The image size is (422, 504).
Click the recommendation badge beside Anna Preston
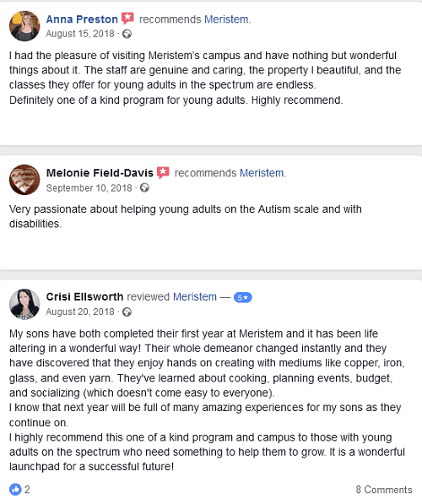click(127, 19)
